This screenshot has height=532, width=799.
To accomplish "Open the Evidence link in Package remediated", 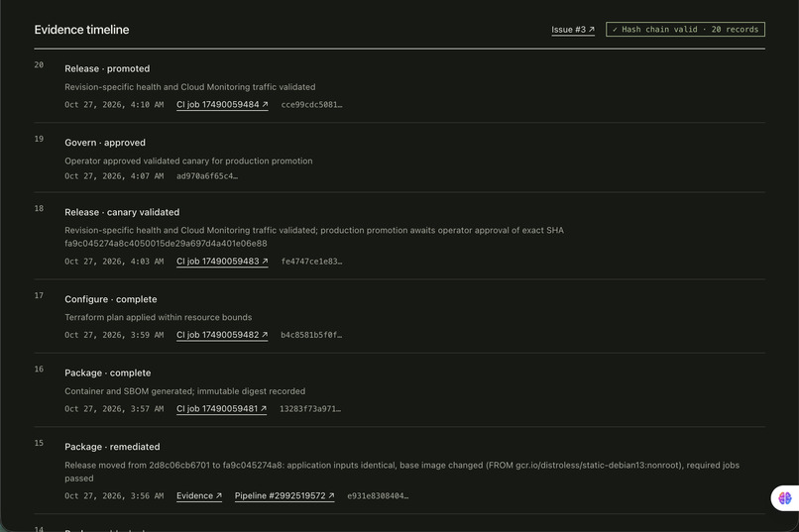I will click(199, 496).
